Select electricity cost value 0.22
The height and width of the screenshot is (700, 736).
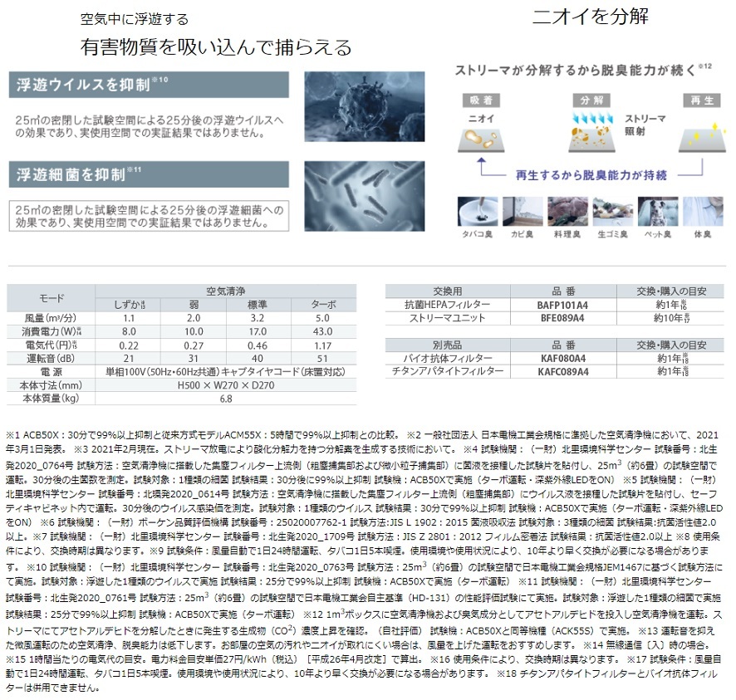(129, 345)
